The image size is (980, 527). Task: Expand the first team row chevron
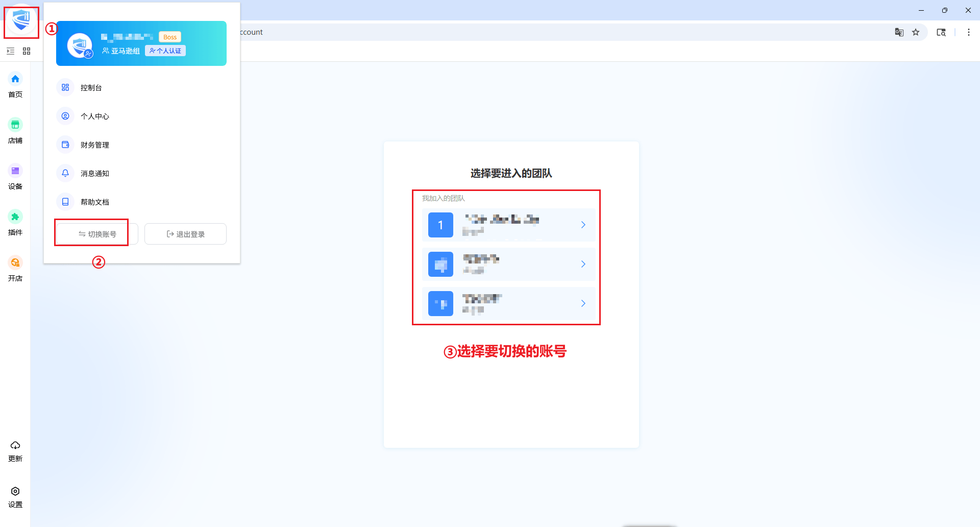pyautogui.click(x=583, y=225)
